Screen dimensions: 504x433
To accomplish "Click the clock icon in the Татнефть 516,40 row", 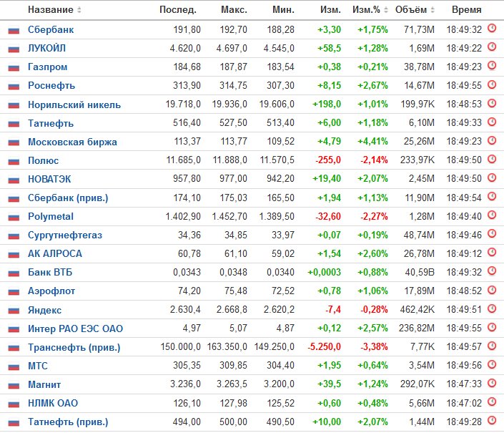I will [x=492, y=122].
